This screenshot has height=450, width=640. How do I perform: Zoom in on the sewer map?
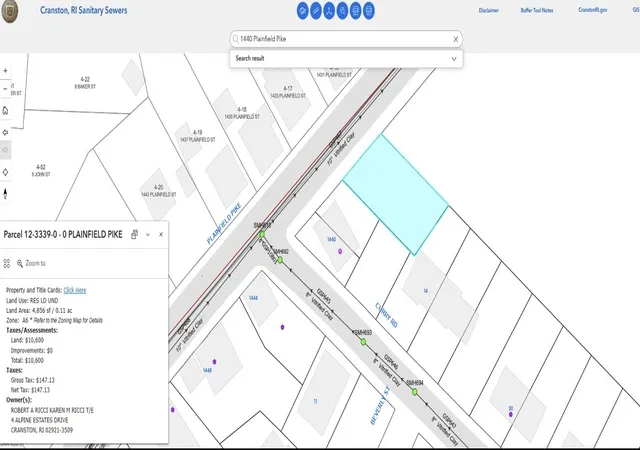pyautogui.click(x=5, y=71)
